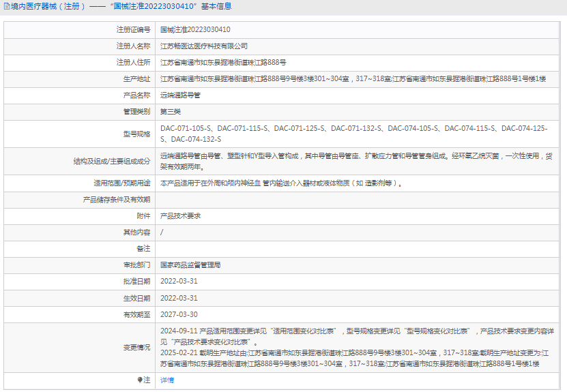Click the 生产地址 value text
The width and height of the screenshot is (567, 392).
click(353, 79)
